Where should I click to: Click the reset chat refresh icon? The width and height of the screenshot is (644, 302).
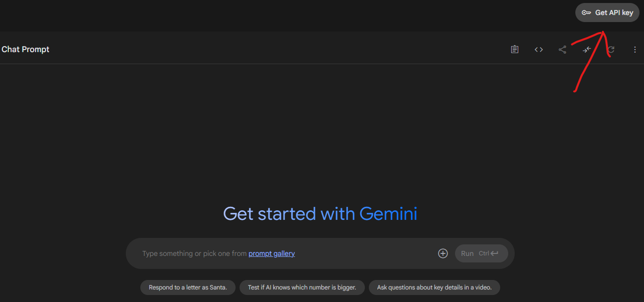[x=611, y=50]
